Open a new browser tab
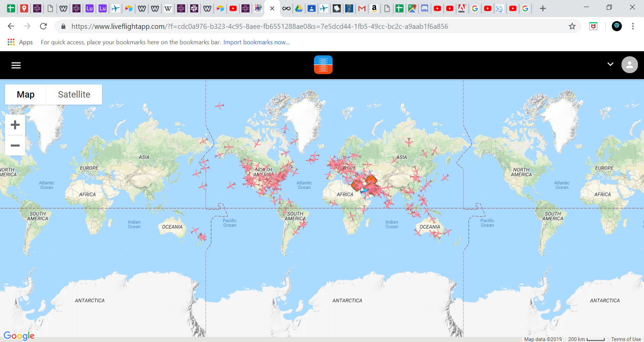Screen dimensions: 644x342 543,8
